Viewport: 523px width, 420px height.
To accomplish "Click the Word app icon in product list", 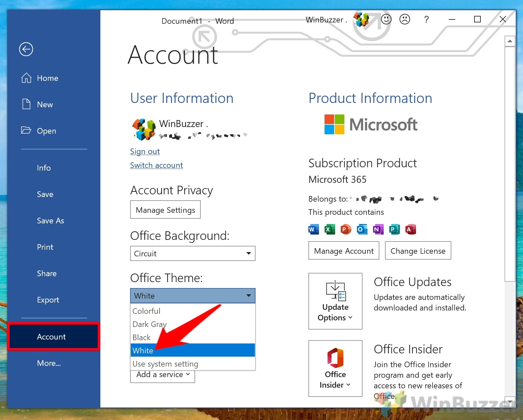I will coord(313,229).
